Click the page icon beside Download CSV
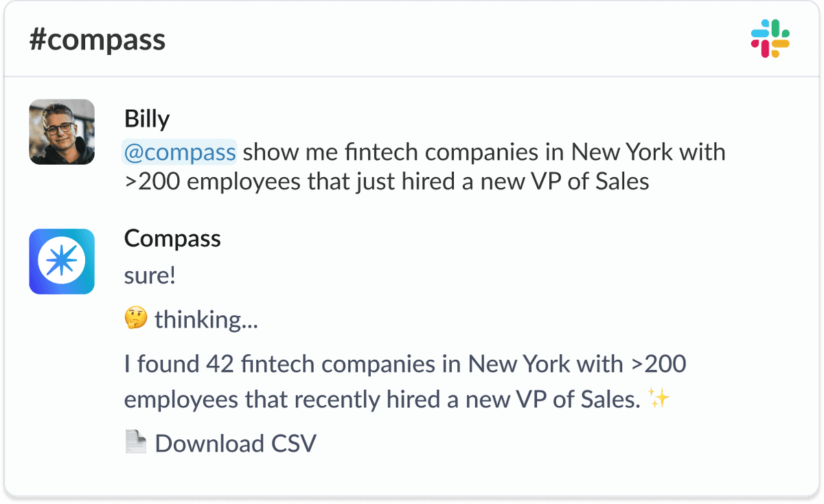Screen dimensions: 824x504 point(135,442)
